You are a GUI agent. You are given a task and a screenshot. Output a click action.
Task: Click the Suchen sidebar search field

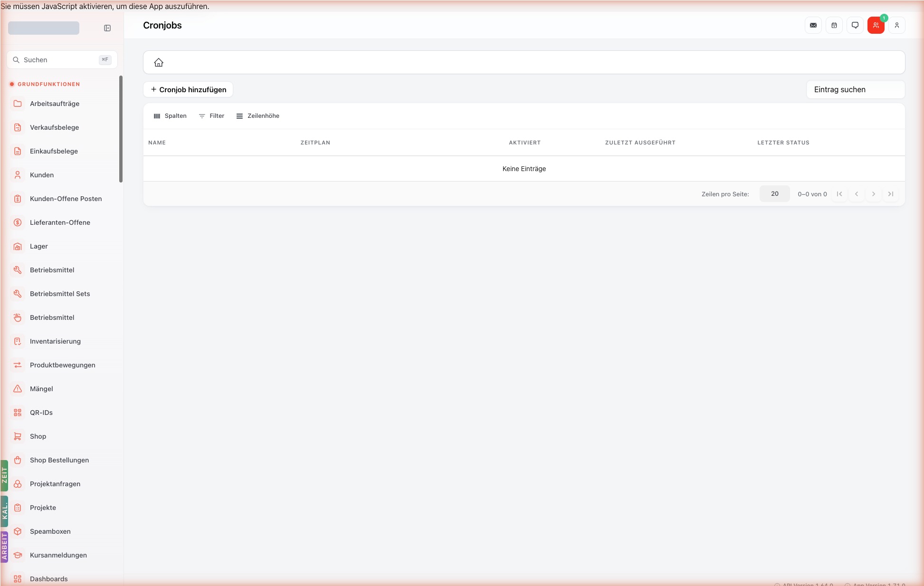point(62,60)
